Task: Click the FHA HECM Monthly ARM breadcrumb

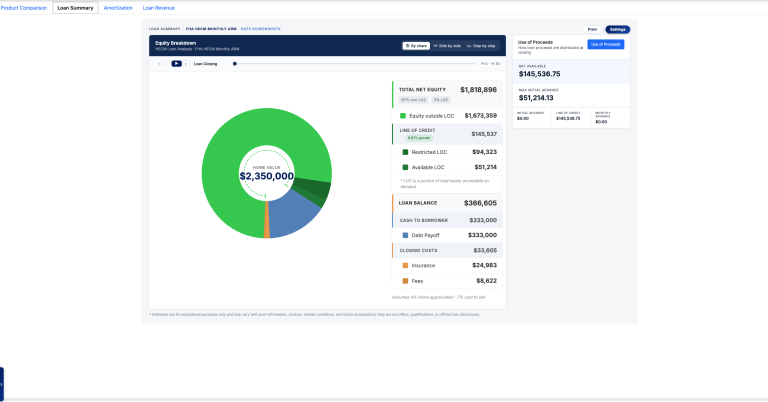Action: (x=211, y=29)
